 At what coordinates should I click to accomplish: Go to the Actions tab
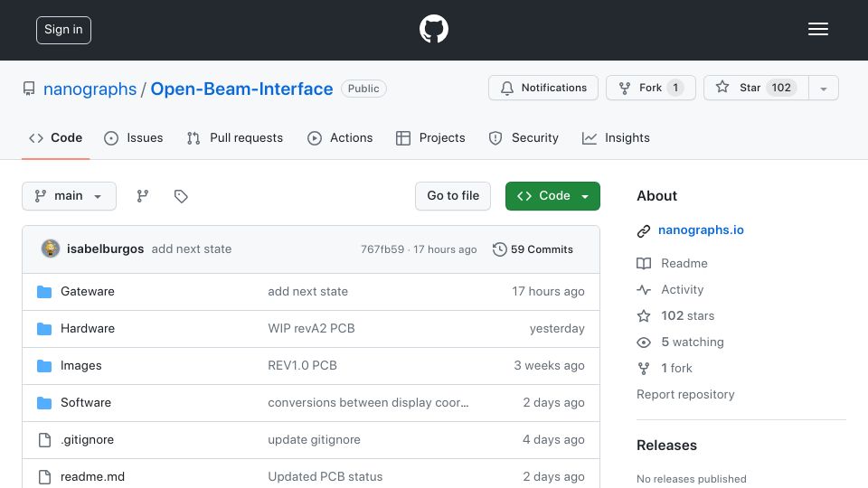point(340,137)
